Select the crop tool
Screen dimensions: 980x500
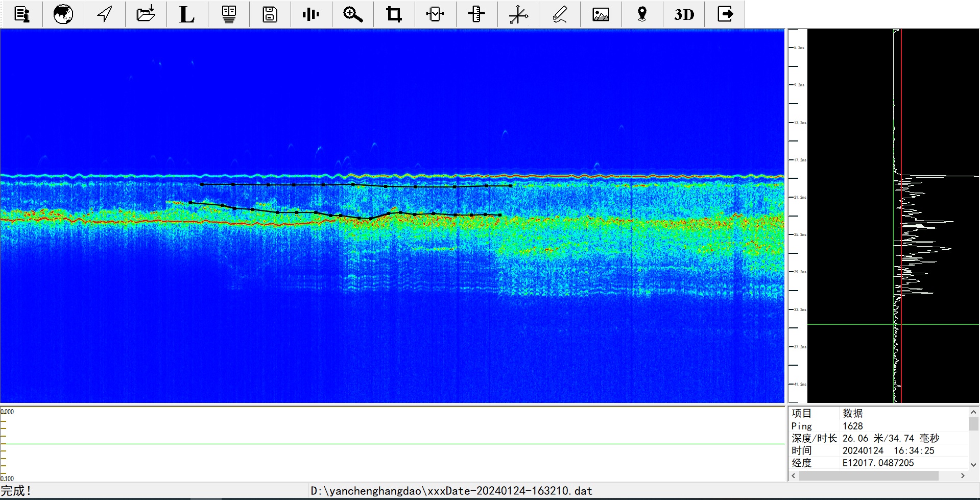point(394,14)
